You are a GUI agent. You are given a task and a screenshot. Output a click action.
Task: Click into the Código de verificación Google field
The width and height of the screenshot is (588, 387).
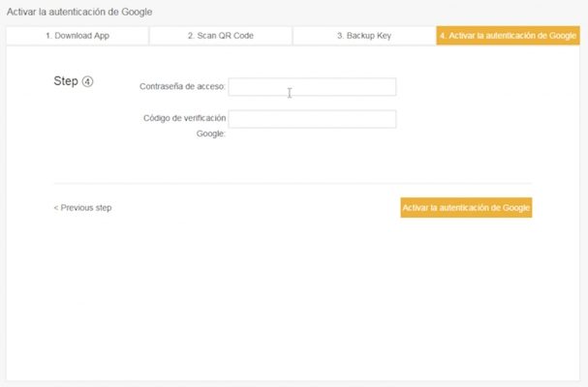click(x=312, y=119)
